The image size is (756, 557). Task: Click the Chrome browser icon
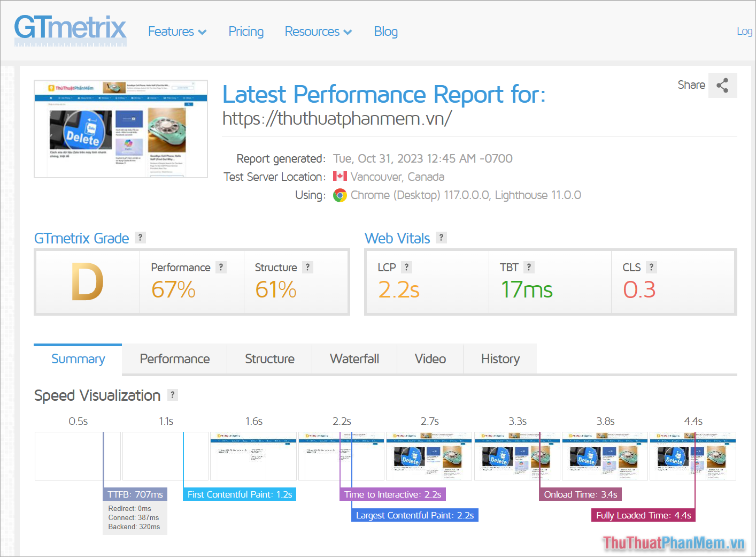pyautogui.click(x=341, y=195)
